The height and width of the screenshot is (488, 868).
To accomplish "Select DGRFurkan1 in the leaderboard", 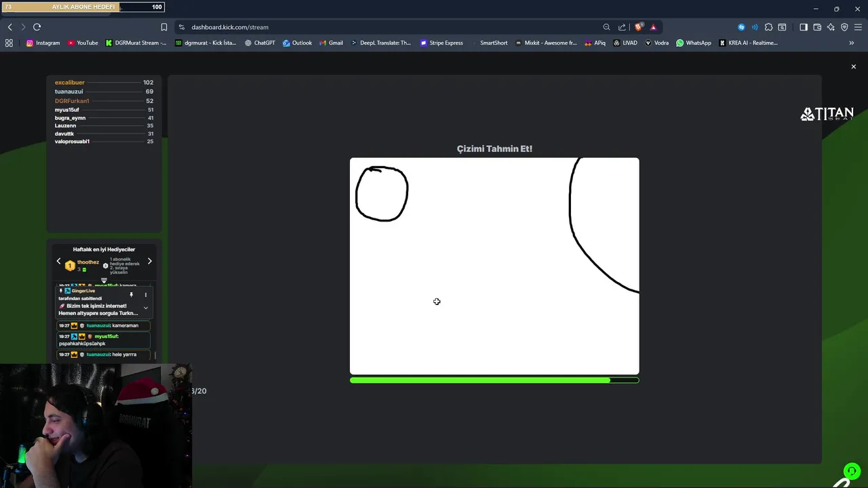I will 72,101.
